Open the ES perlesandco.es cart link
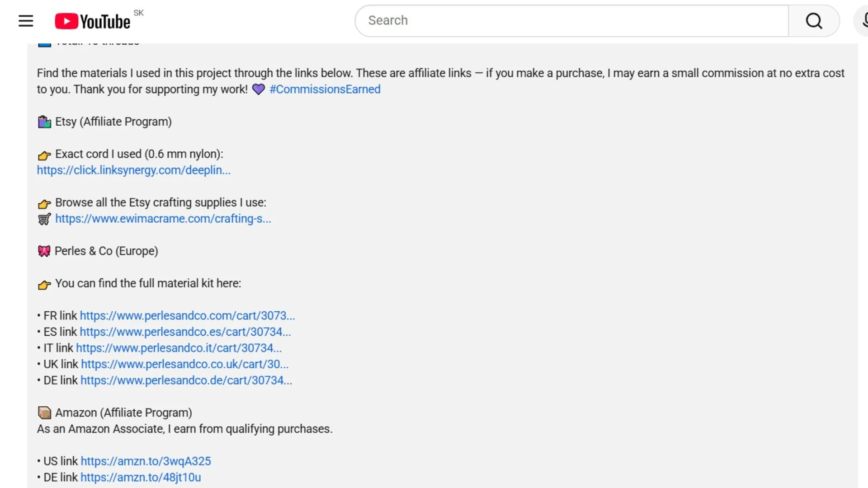 coord(185,332)
